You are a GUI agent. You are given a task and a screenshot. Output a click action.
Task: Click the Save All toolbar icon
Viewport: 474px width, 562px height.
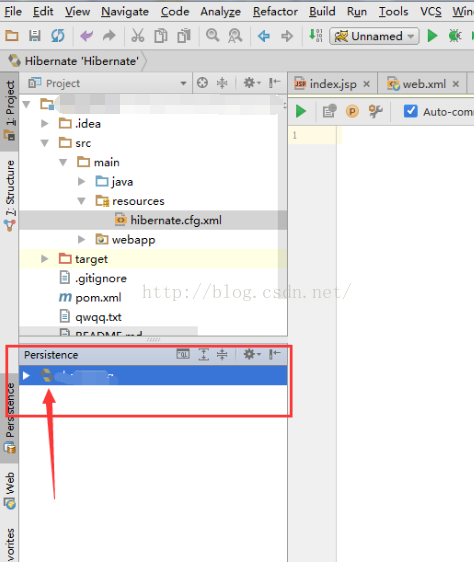coord(35,35)
